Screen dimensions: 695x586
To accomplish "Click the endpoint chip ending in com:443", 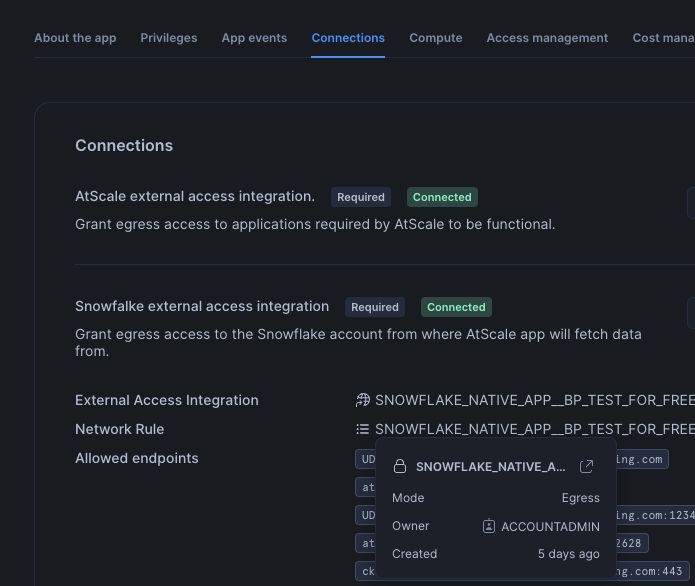I will click(x=522, y=571).
